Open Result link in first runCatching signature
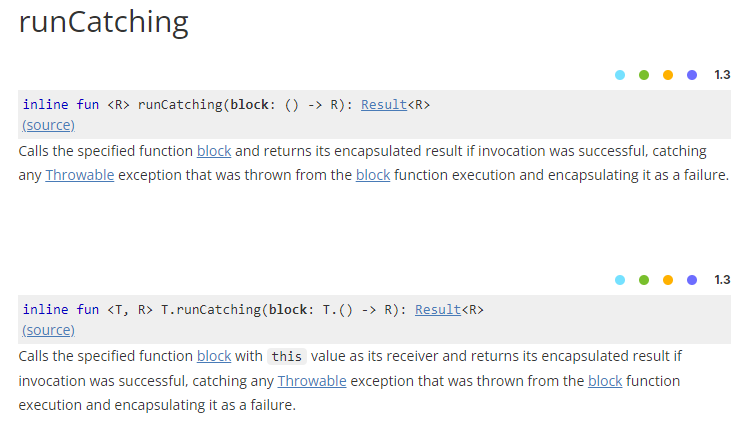 tap(384, 105)
